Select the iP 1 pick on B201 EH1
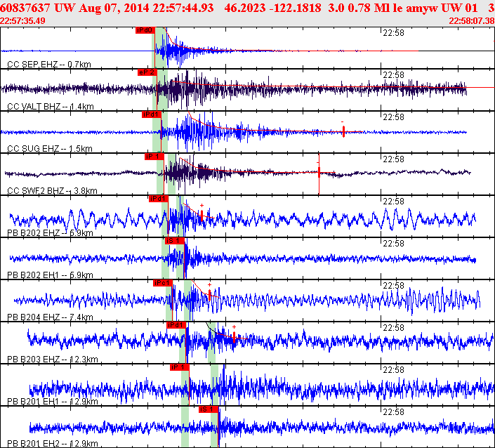The image size is (495, 448). coord(180,367)
